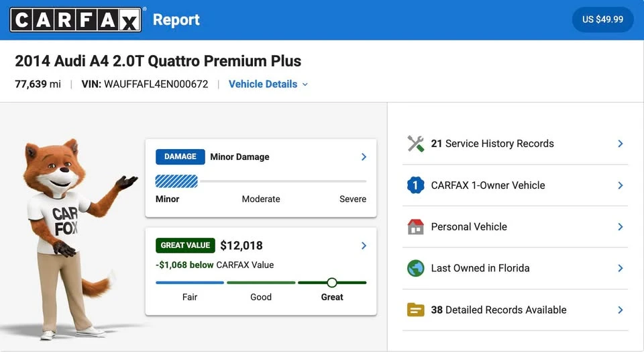This screenshot has width=644, height=352.
Task: Click the blue Fair segment of value bar
Action: [190, 283]
